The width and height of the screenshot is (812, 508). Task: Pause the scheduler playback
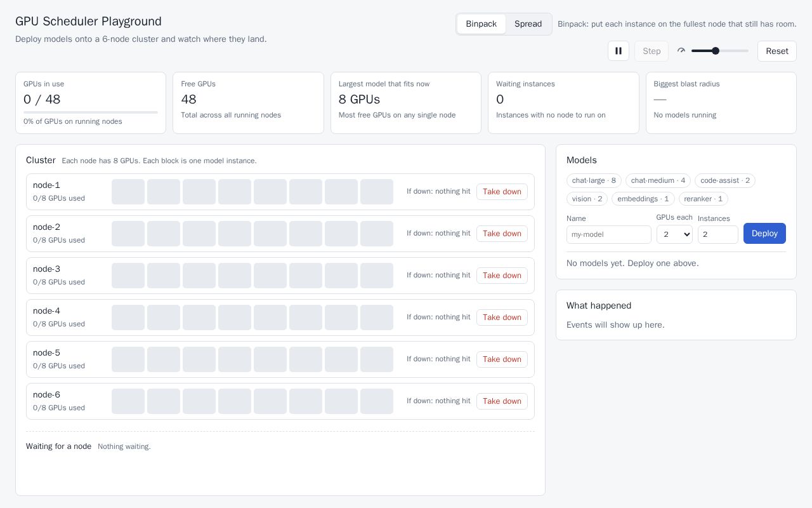(x=619, y=51)
